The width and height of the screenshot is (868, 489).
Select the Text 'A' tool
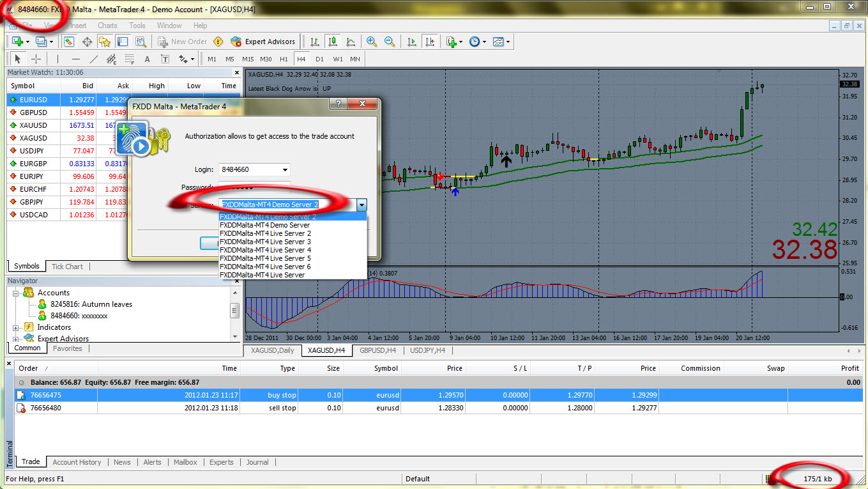(x=147, y=59)
